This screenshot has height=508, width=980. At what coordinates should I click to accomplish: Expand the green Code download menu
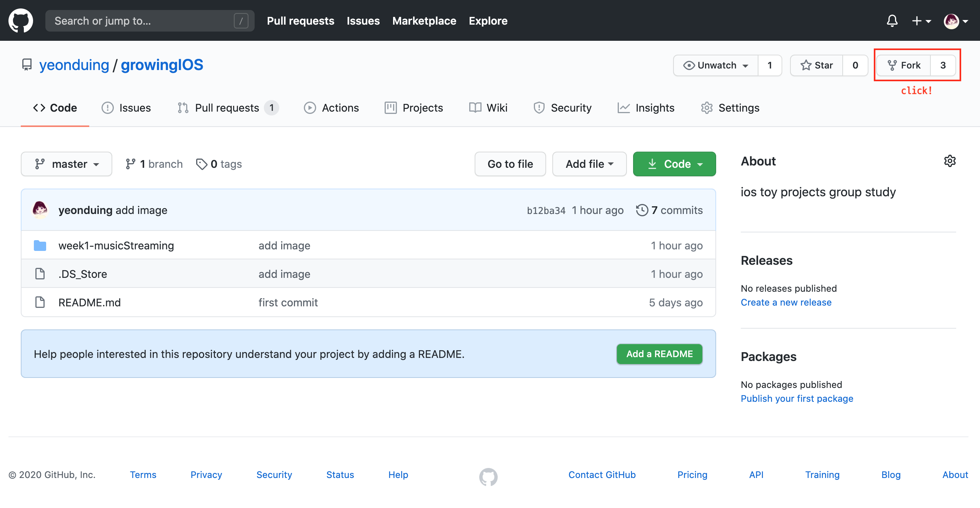[x=674, y=164]
